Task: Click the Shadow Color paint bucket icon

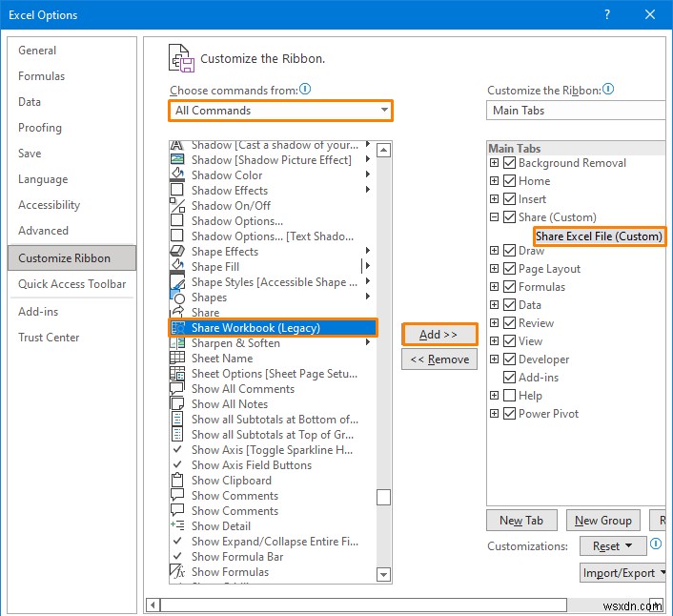Action: click(176, 175)
